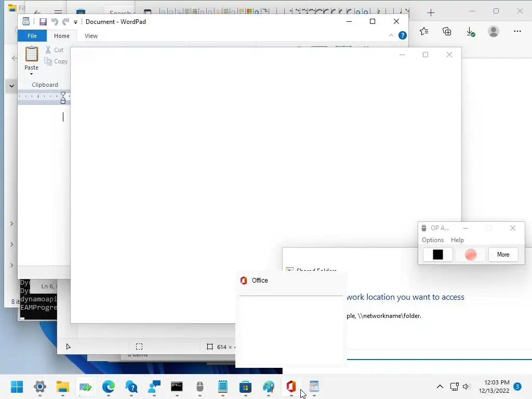Paste clipboard contents in WordPad
This screenshot has height=399, width=532.
31,54
